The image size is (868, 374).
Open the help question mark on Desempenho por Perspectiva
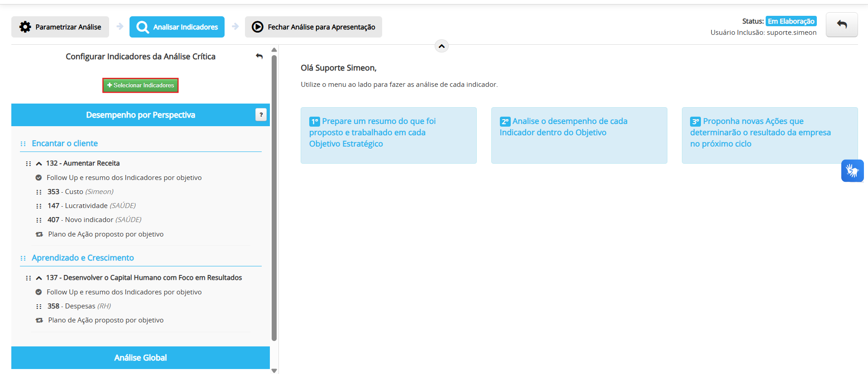(x=261, y=115)
